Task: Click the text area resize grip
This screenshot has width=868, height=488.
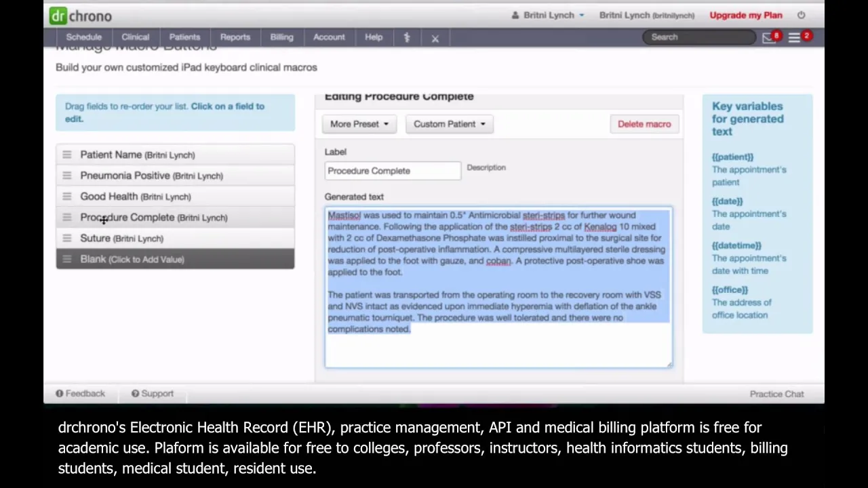Action: click(x=669, y=365)
